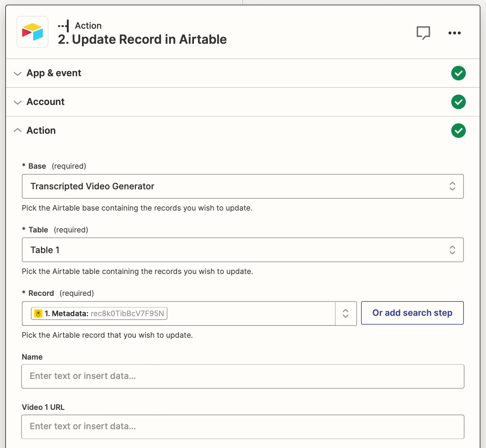Open the Base selection dropdown
The width and height of the screenshot is (486, 448).
point(452,186)
